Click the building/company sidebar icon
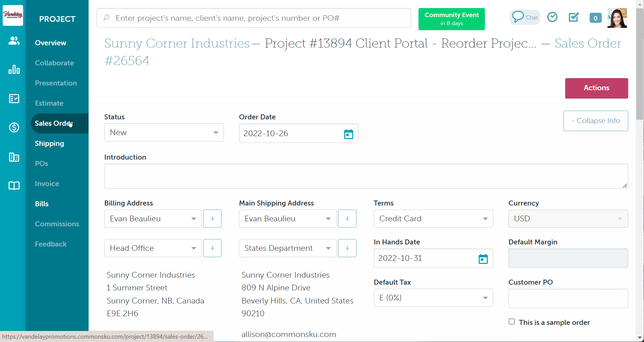This screenshot has width=644, height=342. [x=13, y=157]
